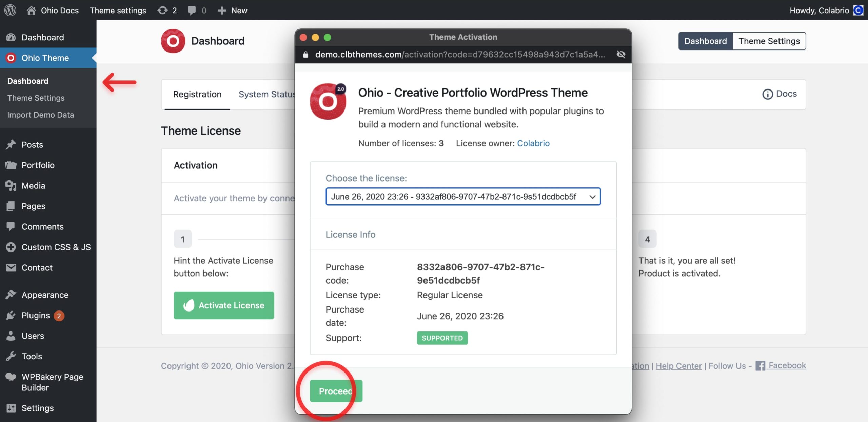The height and width of the screenshot is (422, 868).
Task: Click the Activate License button
Action: pos(224,305)
